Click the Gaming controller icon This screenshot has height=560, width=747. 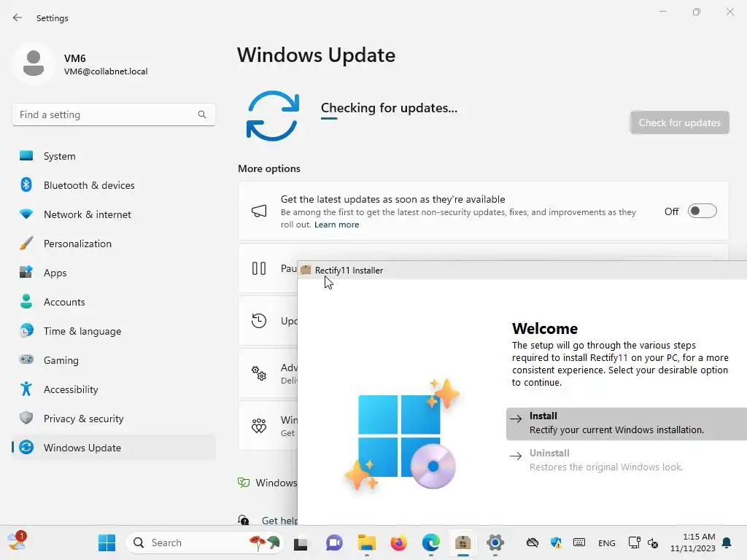[x=26, y=359]
